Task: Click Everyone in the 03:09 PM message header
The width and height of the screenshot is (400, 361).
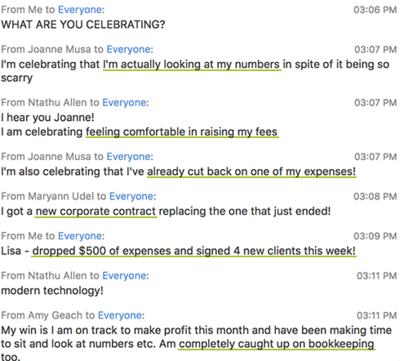Action: [80, 236]
